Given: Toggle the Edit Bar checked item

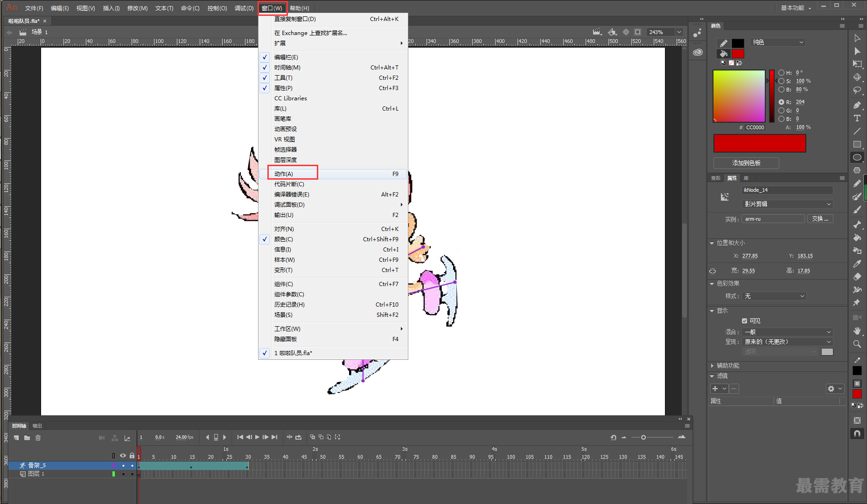Looking at the screenshot, I should click(333, 57).
